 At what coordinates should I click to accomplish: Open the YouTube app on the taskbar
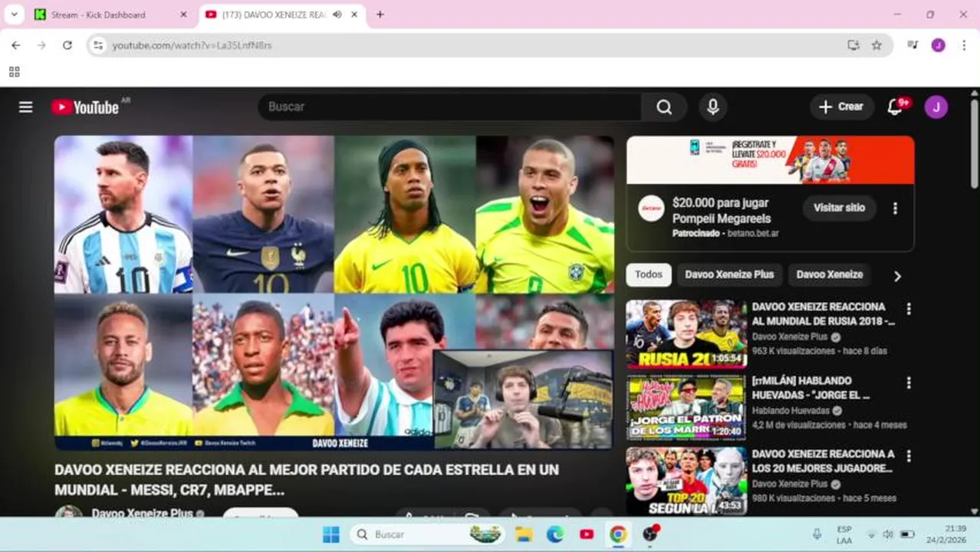[587, 534]
